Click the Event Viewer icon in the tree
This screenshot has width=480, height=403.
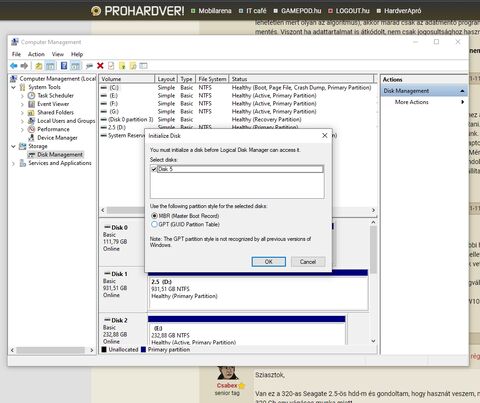pyautogui.click(x=31, y=104)
